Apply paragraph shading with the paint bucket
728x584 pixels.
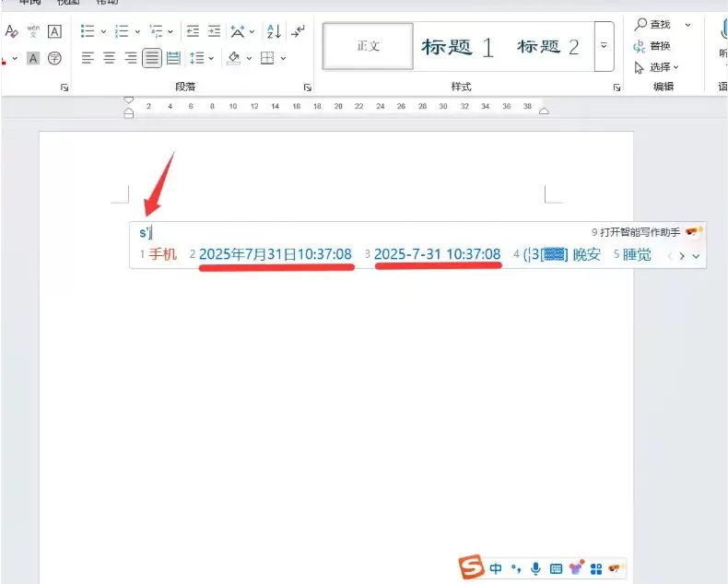tap(233, 59)
